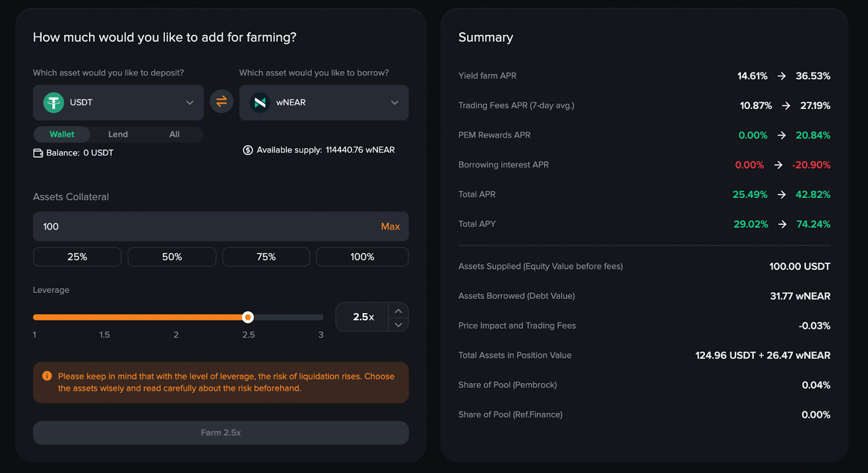
Task: Click the Max collateral button
Action: tap(390, 227)
